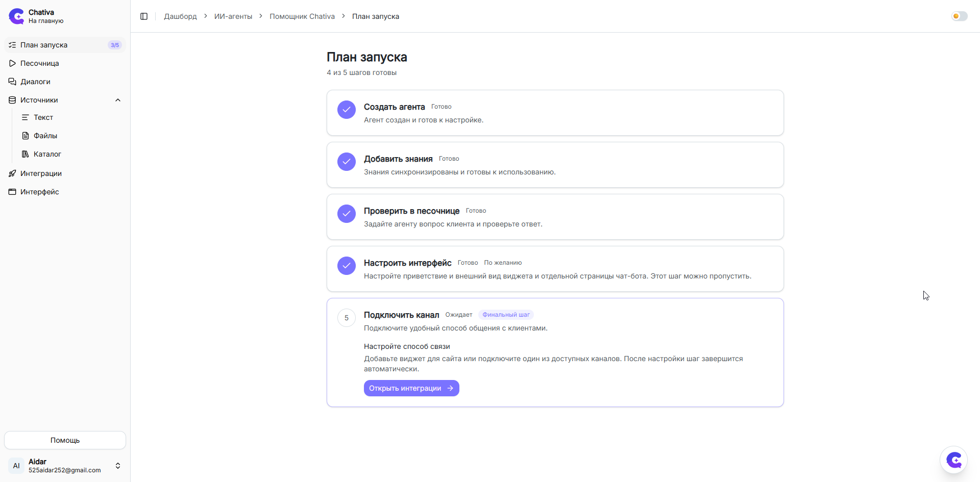980x482 pixels.
Task: Click the Интерфейс window icon
Action: pos(12,192)
